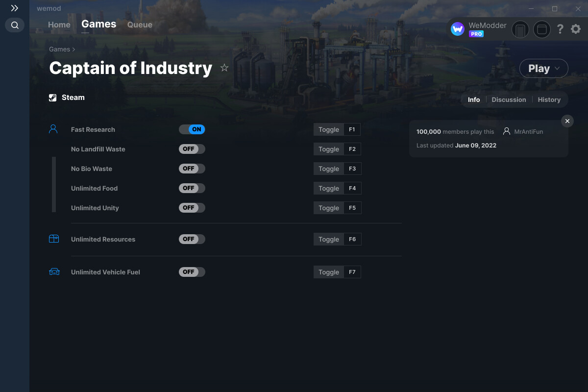Expand the sidebar with double chevron icon
Image resolution: width=588 pixels, height=392 pixels.
point(15,8)
